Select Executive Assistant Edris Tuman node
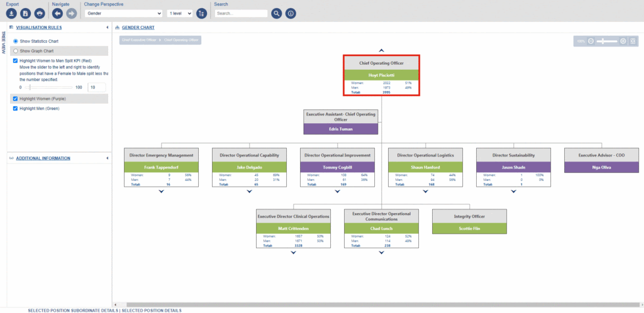This screenshot has height=313, width=644. [340, 122]
